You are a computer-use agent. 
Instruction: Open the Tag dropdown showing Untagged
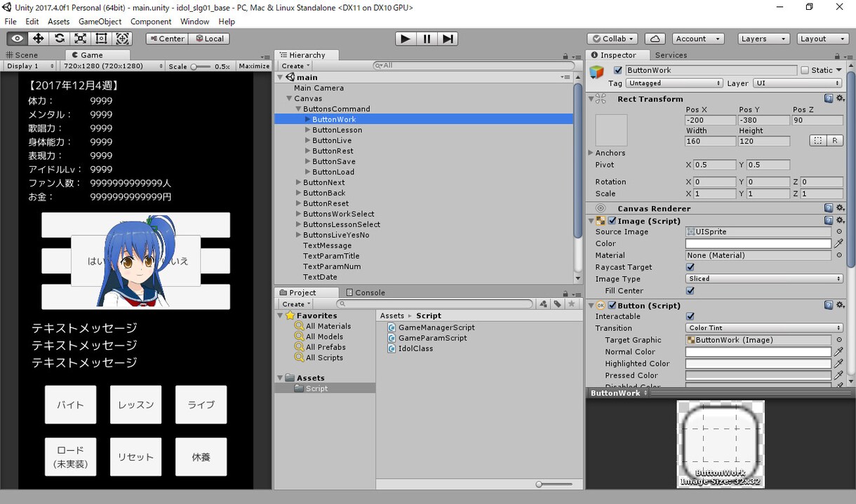pos(674,83)
